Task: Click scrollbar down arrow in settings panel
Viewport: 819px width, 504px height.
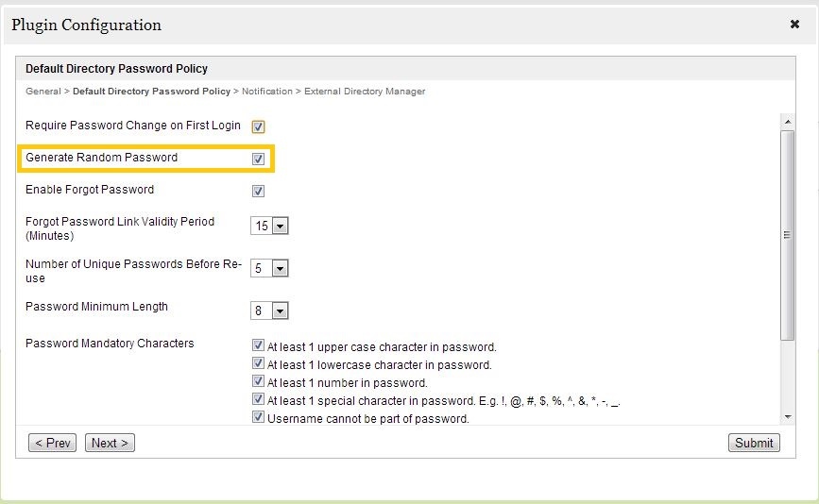Action: click(787, 417)
